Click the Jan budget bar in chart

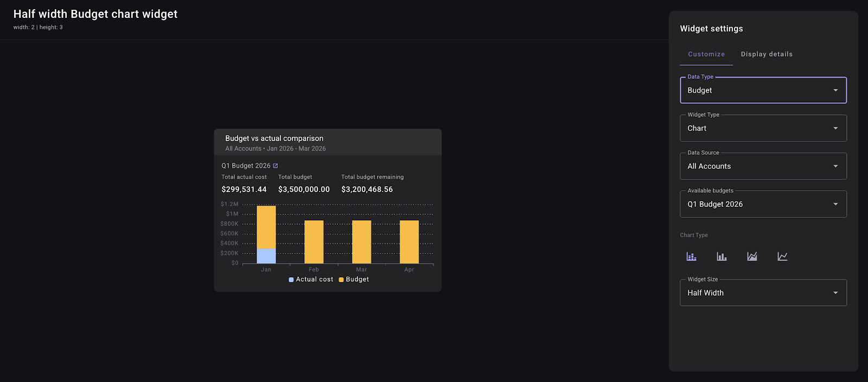[x=266, y=227]
